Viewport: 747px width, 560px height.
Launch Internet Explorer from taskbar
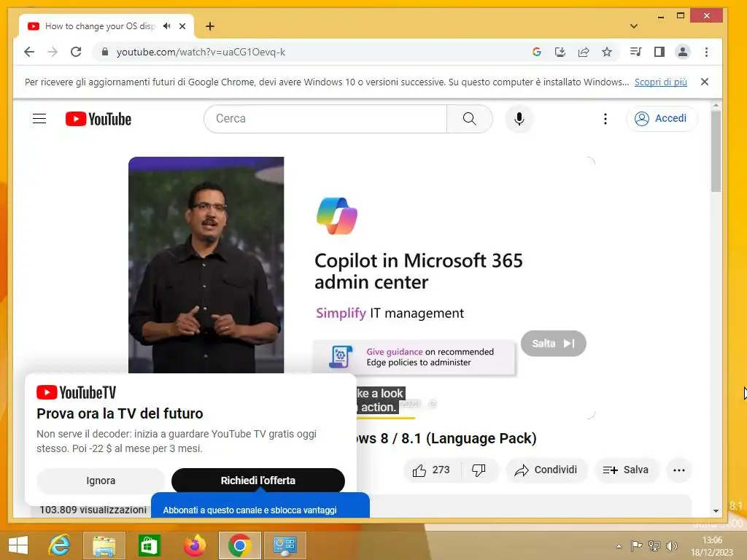point(60,545)
